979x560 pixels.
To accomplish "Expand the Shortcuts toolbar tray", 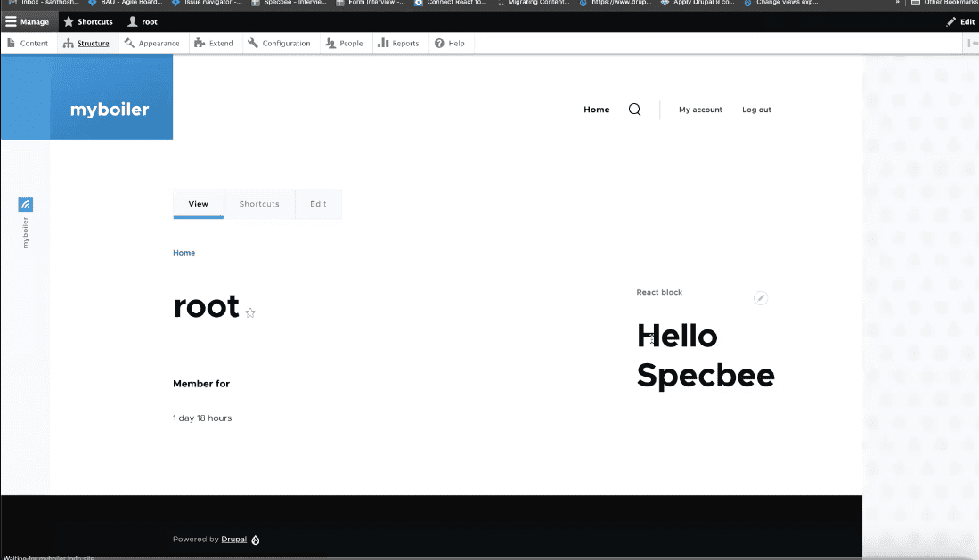I will [x=88, y=22].
